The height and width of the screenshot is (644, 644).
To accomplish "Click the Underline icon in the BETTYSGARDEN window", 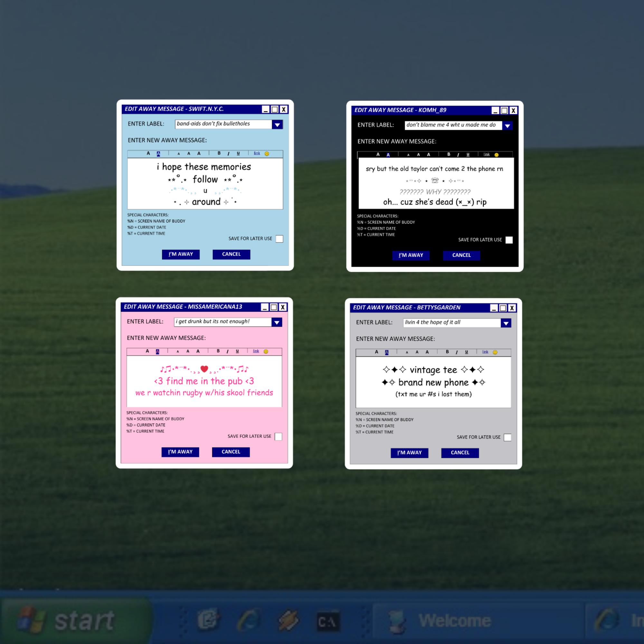I will 466,352.
